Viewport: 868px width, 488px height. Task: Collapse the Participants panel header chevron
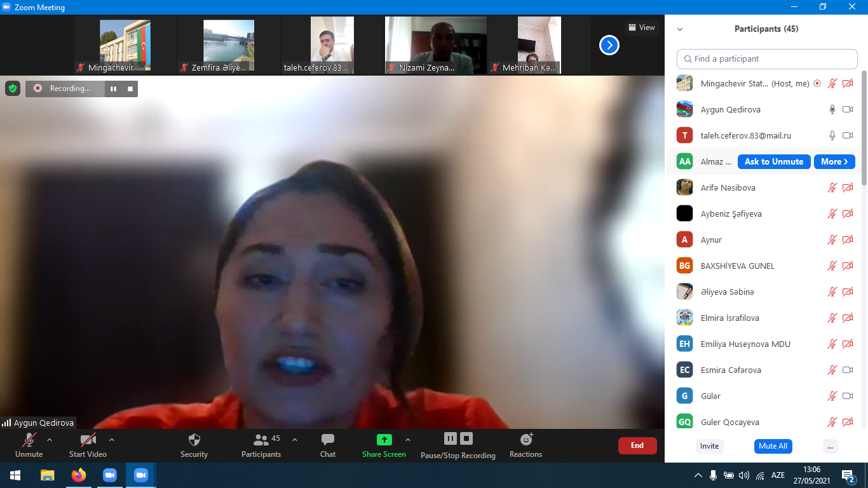pyautogui.click(x=680, y=29)
